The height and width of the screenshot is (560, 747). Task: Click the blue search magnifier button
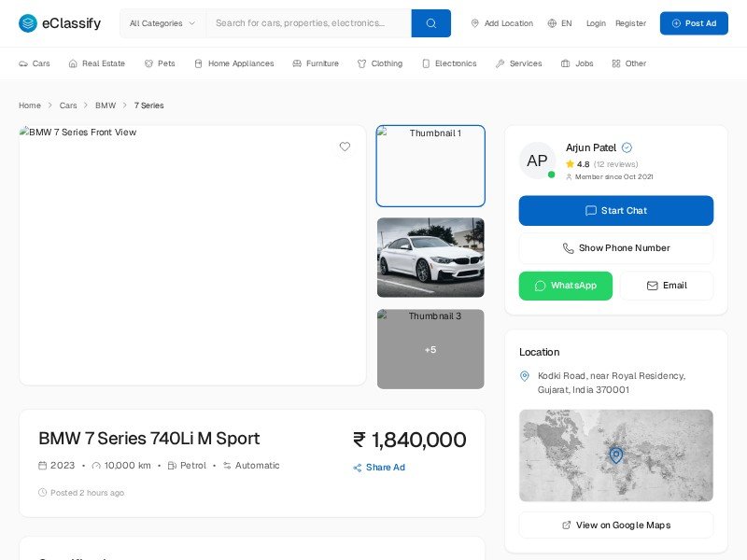pos(430,23)
